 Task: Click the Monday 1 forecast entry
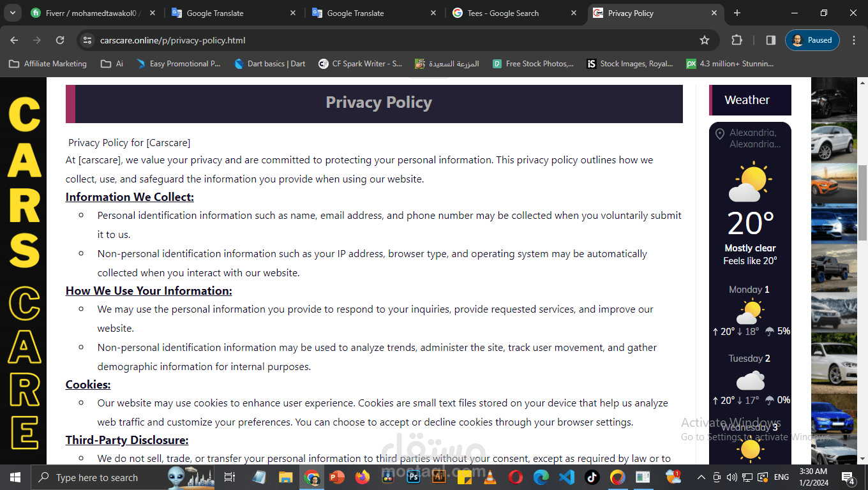coord(750,310)
